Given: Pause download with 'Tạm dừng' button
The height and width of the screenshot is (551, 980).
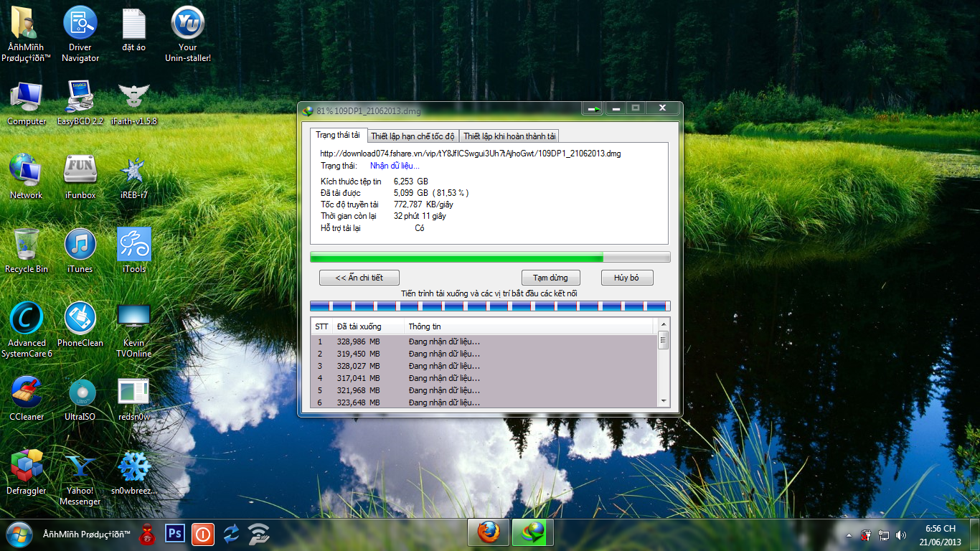Looking at the screenshot, I should [550, 278].
